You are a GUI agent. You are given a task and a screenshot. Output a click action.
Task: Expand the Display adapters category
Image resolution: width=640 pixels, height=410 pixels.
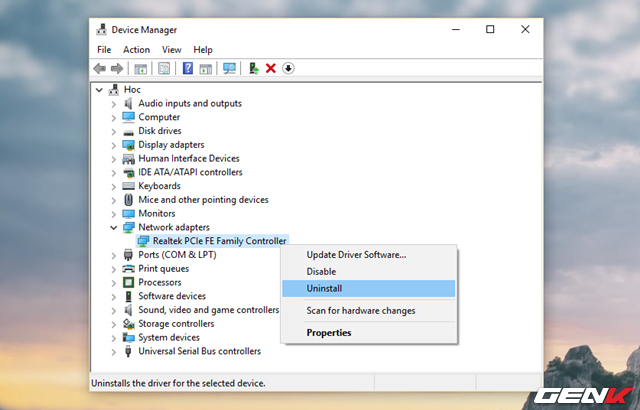coord(113,145)
